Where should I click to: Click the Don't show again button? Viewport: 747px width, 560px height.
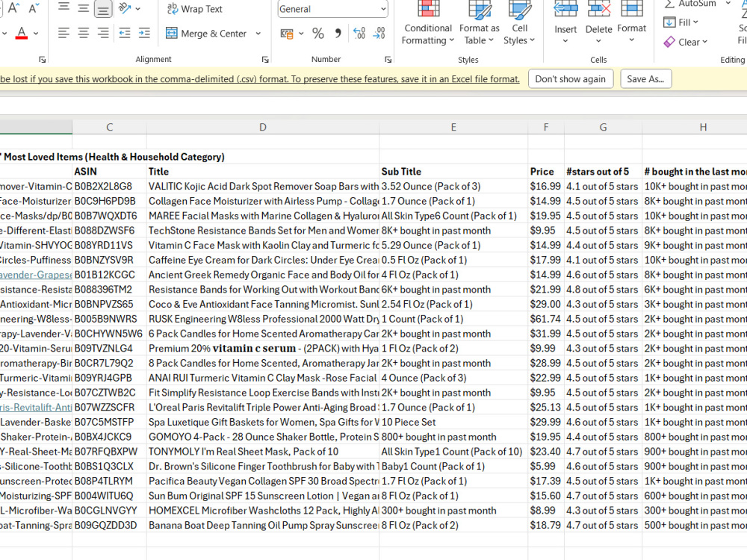tap(570, 79)
